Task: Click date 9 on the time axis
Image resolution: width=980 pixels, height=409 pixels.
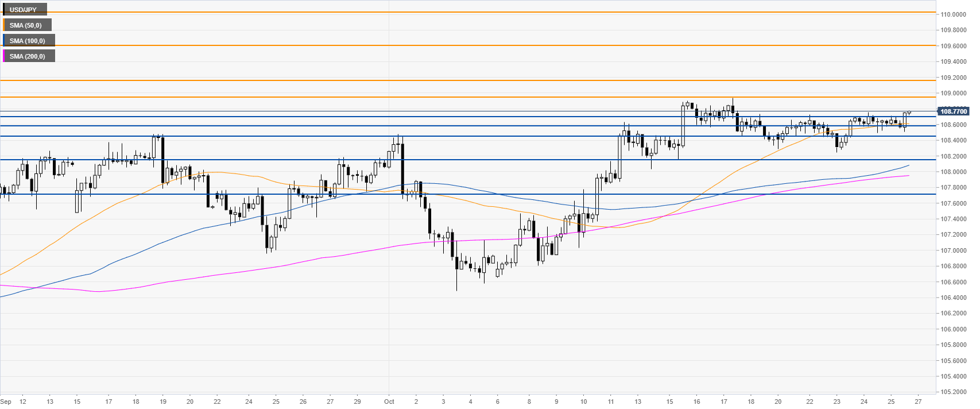Action: (x=556, y=402)
